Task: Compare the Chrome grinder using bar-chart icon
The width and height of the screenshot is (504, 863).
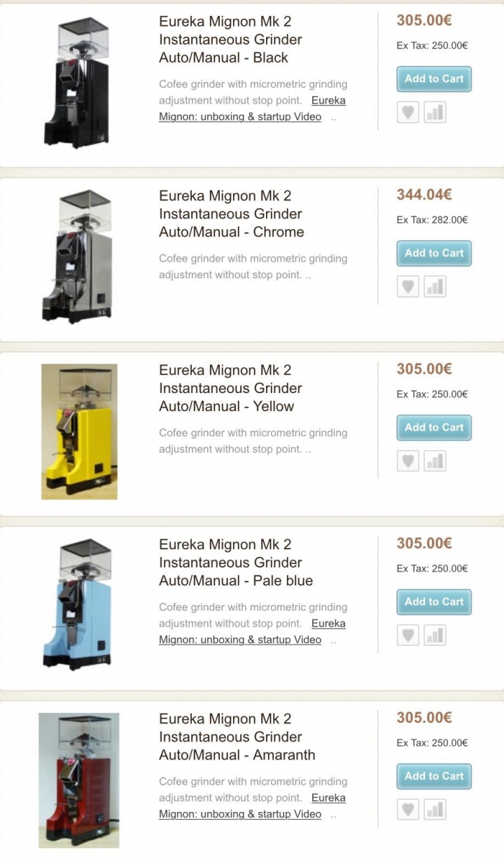Action: pyautogui.click(x=435, y=286)
